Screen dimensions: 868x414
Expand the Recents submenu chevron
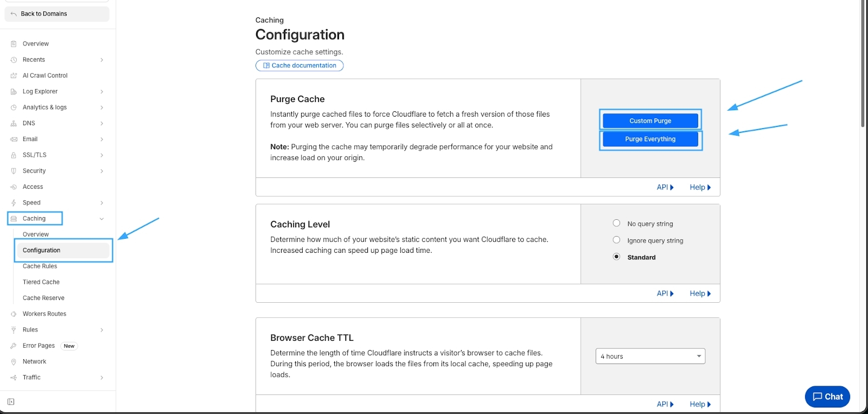[x=101, y=60]
